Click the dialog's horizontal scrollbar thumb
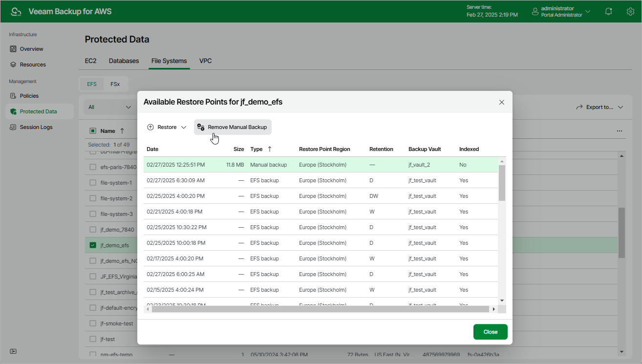 click(321, 309)
